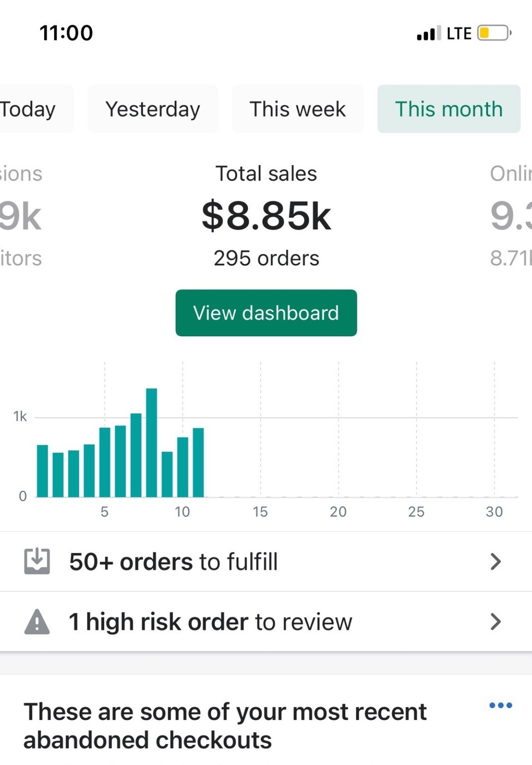Viewport: 532px width, 765px height.
Task: Open 1 high risk order to review
Action: tap(211, 622)
